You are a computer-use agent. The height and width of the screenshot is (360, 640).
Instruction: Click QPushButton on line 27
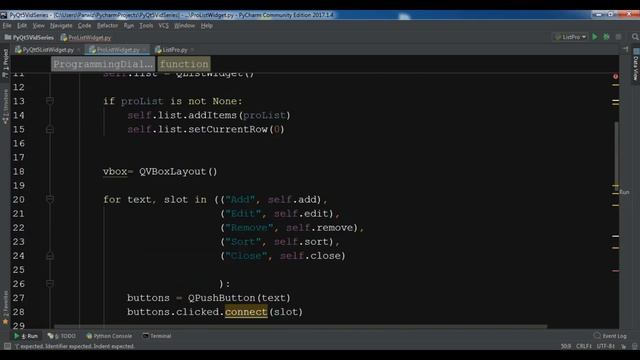click(222, 298)
